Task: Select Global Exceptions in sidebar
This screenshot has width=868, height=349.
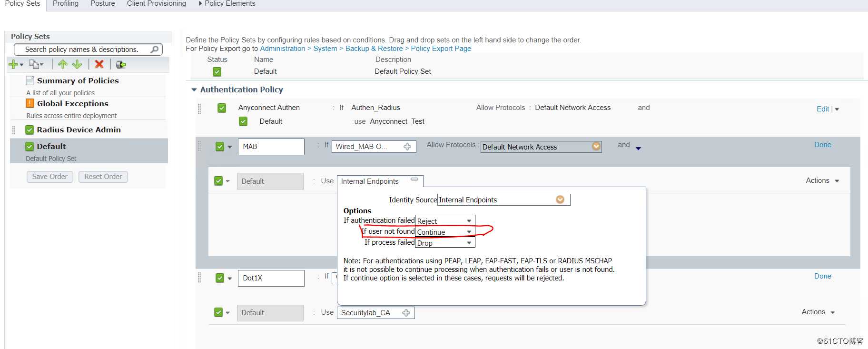Action: (x=73, y=103)
